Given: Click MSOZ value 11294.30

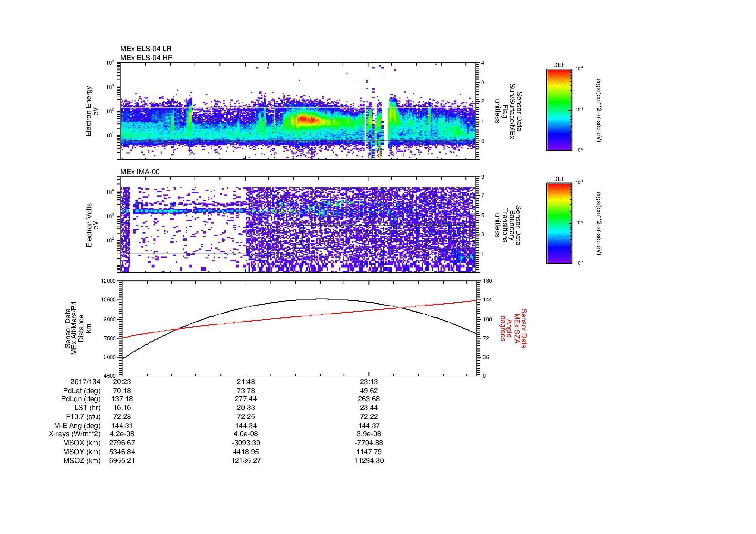Looking at the screenshot, I should [369, 461].
